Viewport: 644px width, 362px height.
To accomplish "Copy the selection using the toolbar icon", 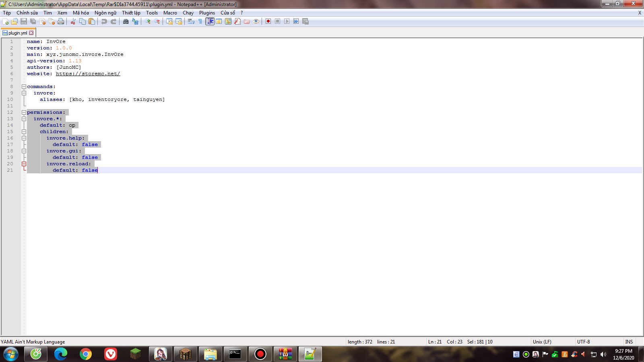I will pos(83,21).
